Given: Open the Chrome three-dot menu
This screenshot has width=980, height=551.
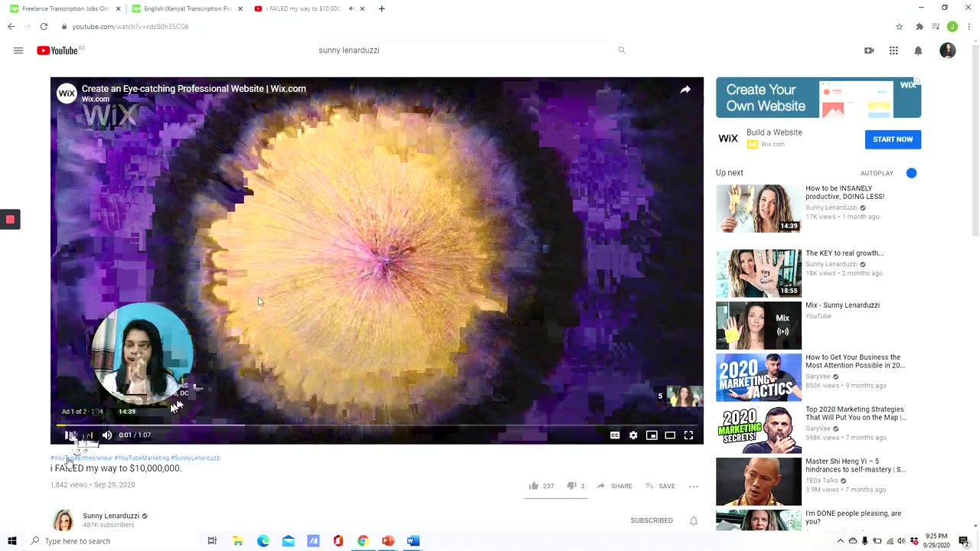Looking at the screenshot, I should pos(969,27).
